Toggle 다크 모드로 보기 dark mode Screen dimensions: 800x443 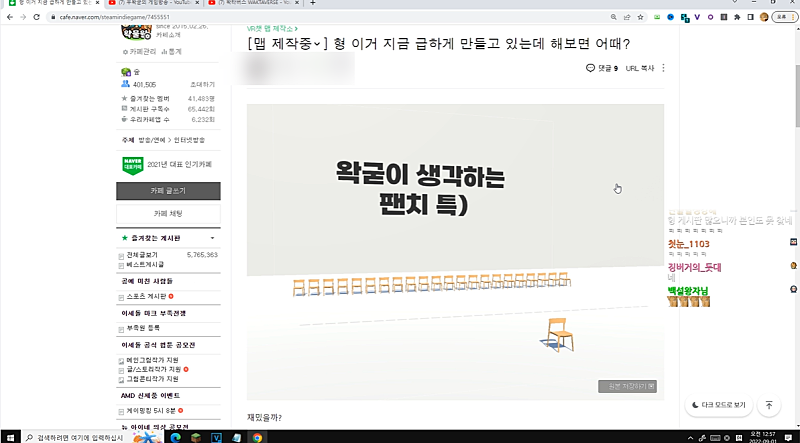point(718,406)
